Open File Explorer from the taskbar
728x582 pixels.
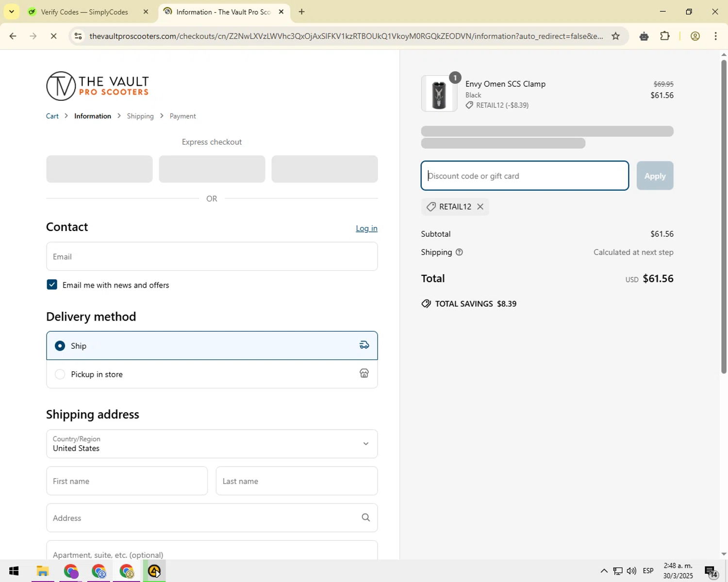pos(42,571)
